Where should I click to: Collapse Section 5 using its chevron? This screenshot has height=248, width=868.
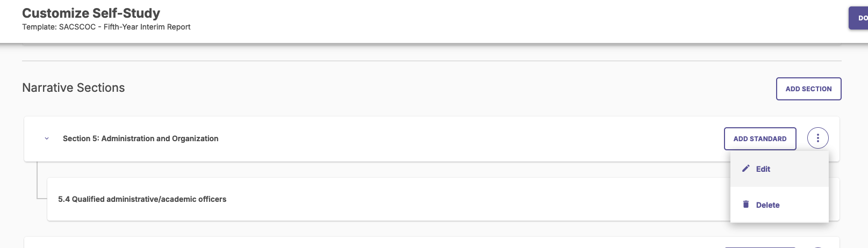47,138
